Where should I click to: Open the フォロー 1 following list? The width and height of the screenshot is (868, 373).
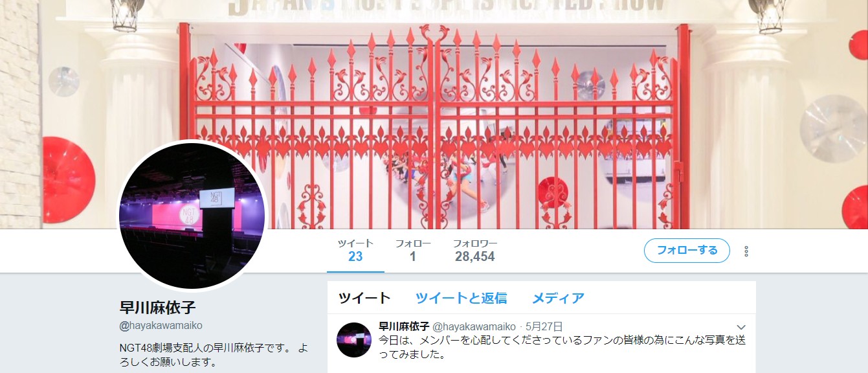[413, 251]
